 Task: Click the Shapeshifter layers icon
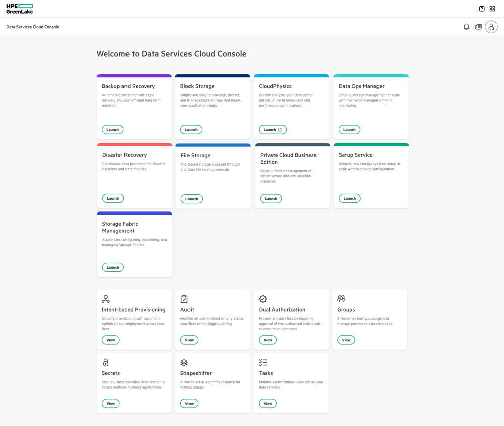tap(184, 363)
